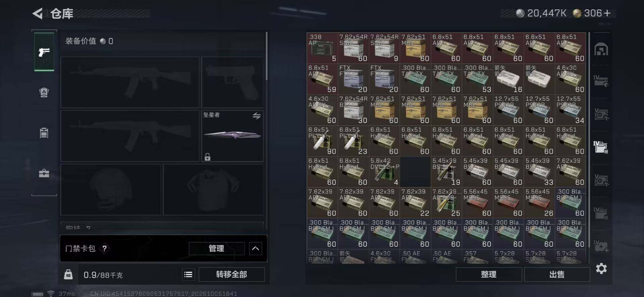Select 7.62x54R BT stack with count 30
This screenshot has height=297, width=644.
[x=353, y=110]
